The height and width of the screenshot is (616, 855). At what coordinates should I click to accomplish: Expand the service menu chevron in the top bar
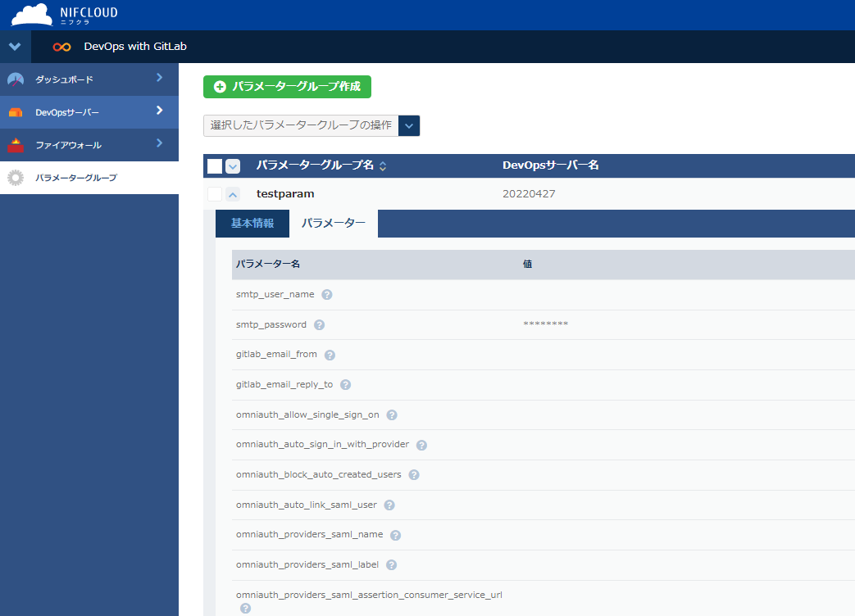coord(15,47)
